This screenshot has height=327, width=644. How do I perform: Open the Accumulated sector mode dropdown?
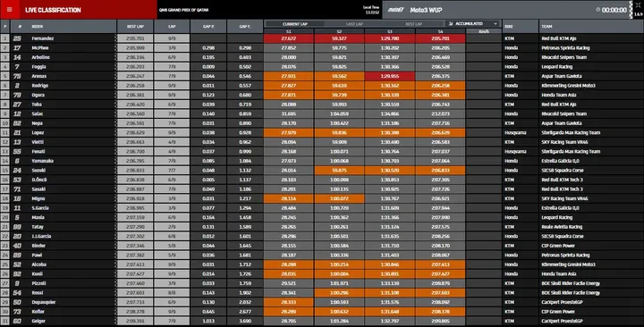[472, 24]
